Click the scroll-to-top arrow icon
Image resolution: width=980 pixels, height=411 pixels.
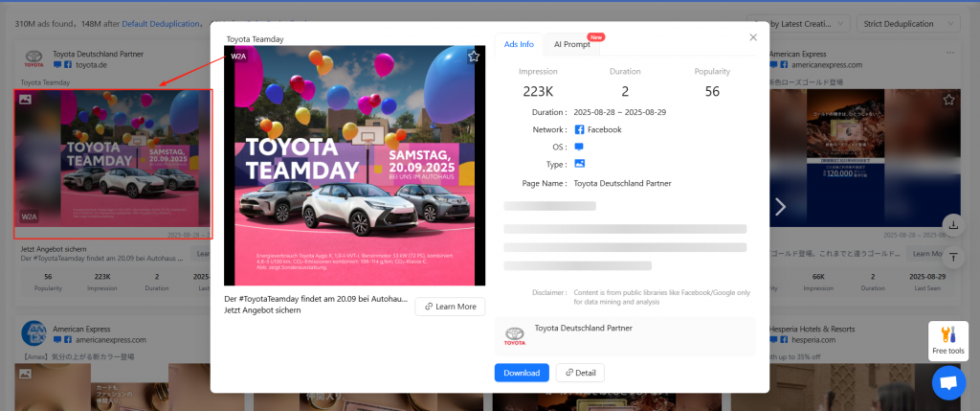(x=954, y=257)
